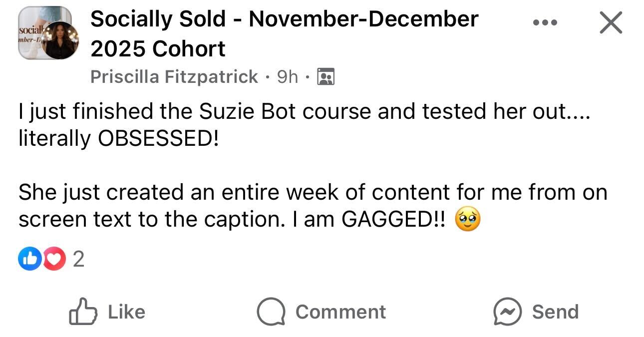The height and width of the screenshot is (337, 644).
Task: Open Priscilla's circular profile picture
Action: click(60, 40)
